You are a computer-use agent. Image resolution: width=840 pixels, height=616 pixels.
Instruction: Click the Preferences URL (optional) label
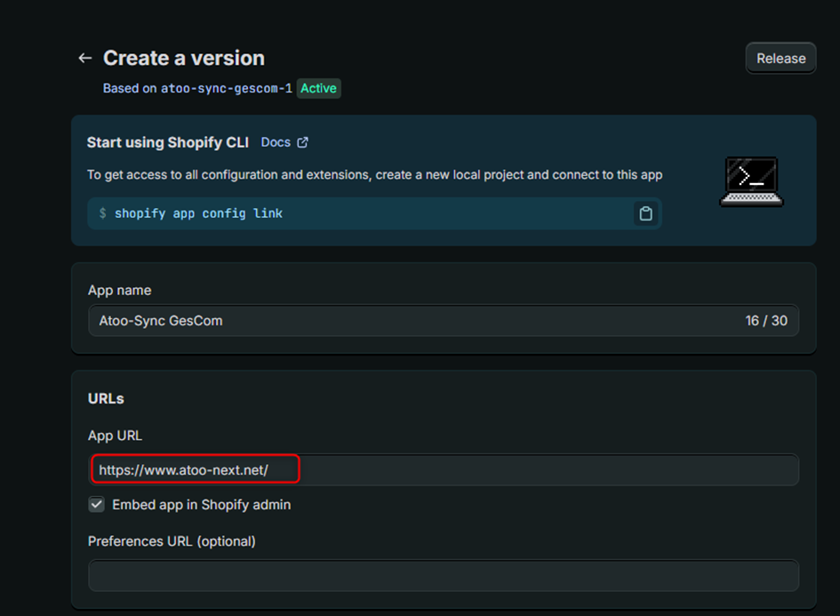click(x=172, y=541)
